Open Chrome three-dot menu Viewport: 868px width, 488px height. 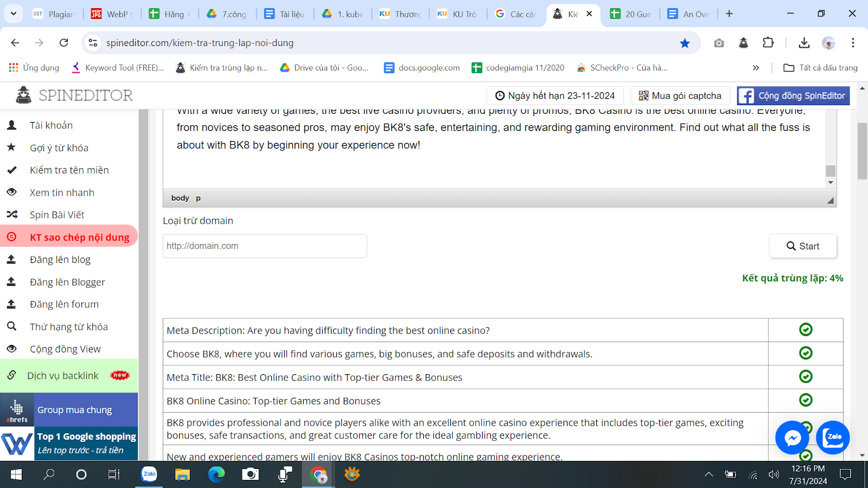(853, 43)
